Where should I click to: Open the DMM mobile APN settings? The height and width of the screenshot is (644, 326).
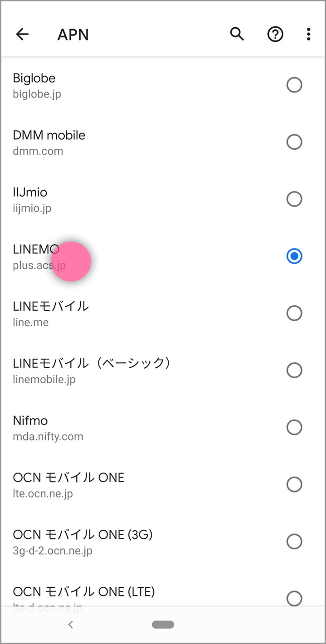point(136,142)
